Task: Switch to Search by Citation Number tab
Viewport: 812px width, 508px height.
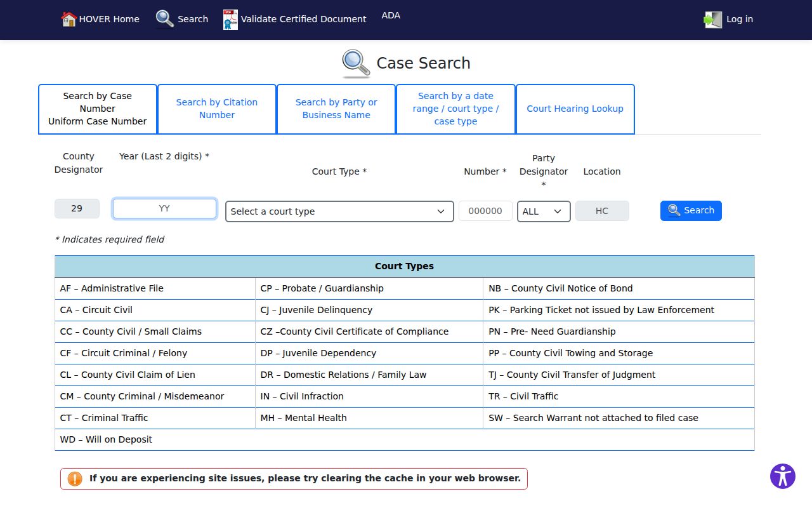Action: tap(217, 109)
